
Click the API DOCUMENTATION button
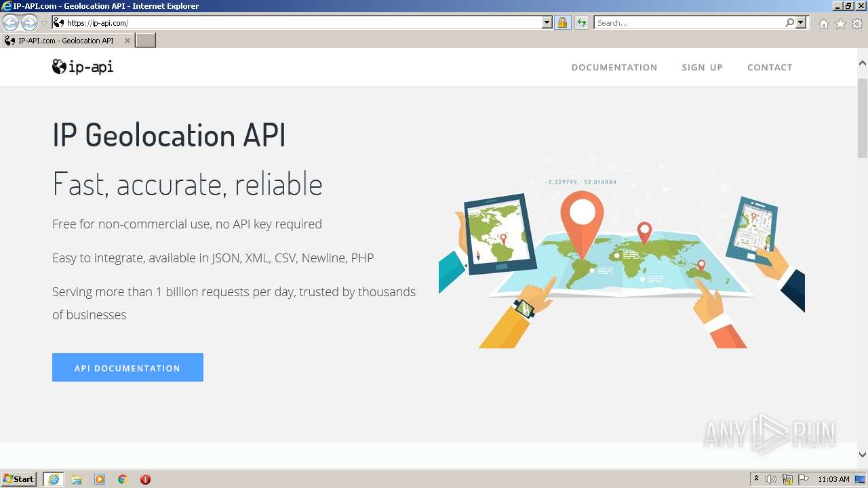point(127,367)
